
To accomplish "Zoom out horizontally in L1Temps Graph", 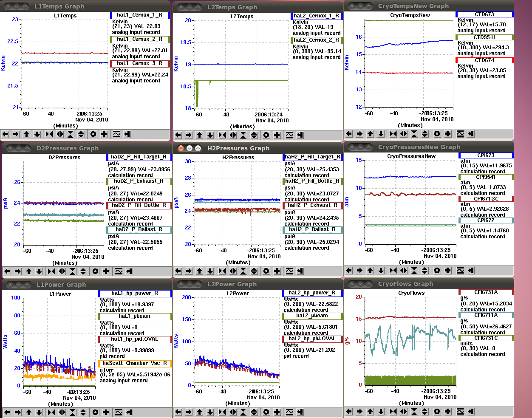I will (60, 134).
